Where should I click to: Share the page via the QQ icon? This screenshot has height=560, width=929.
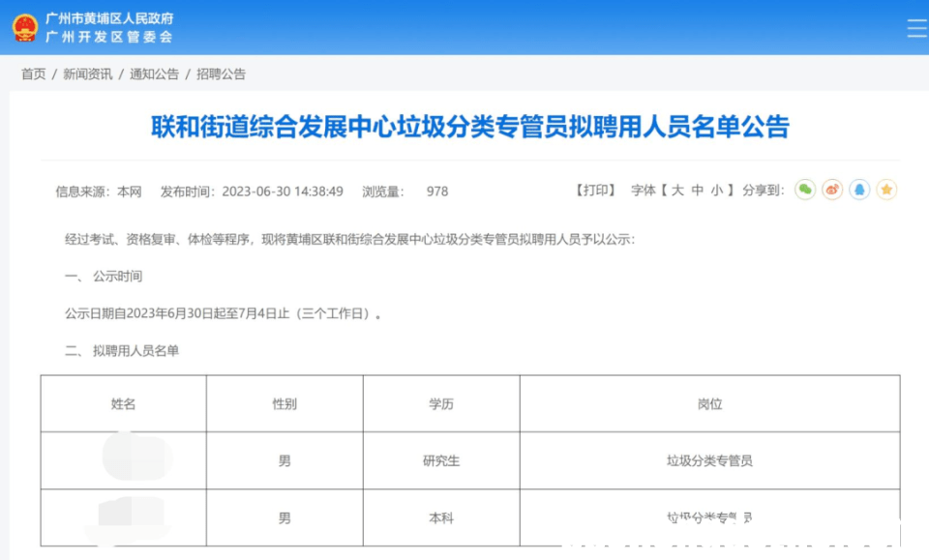(859, 191)
